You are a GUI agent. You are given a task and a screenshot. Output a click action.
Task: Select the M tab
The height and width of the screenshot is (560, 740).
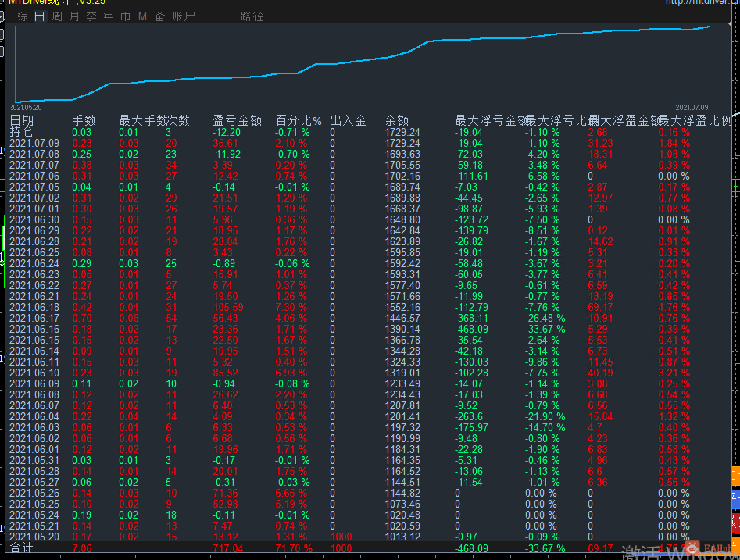coord(142,16)
